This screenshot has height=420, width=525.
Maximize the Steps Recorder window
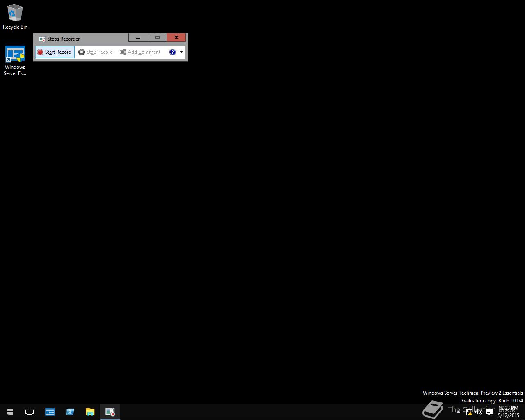point(157,38)
